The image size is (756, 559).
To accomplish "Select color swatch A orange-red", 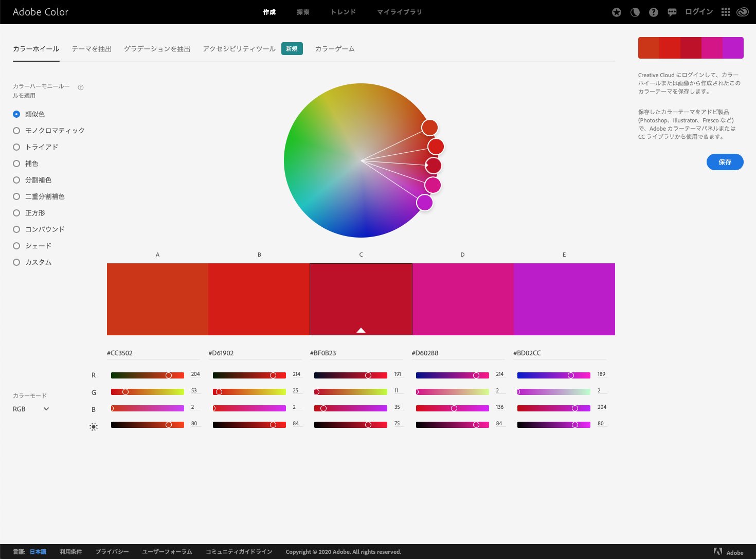I will pyautogui.click(x=157, y=299).
